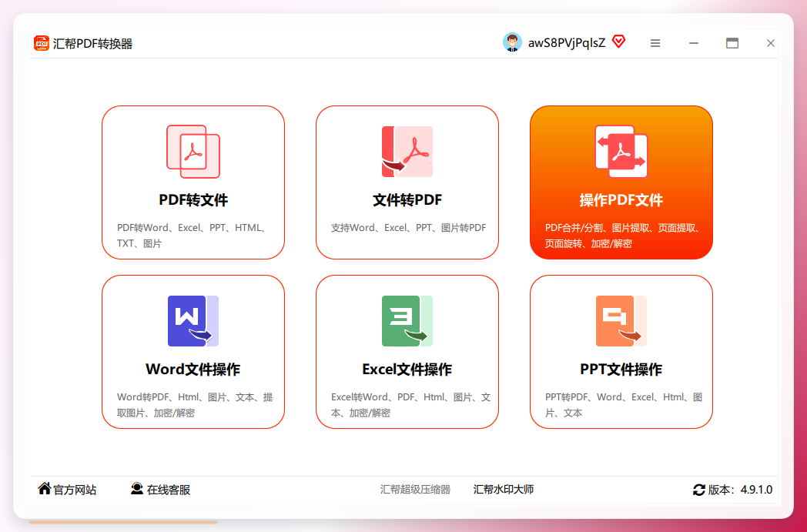The width and height of the screenshot is (807, 532).
Task: Open the 操作PDF文件 title
Action: (621, 199)
